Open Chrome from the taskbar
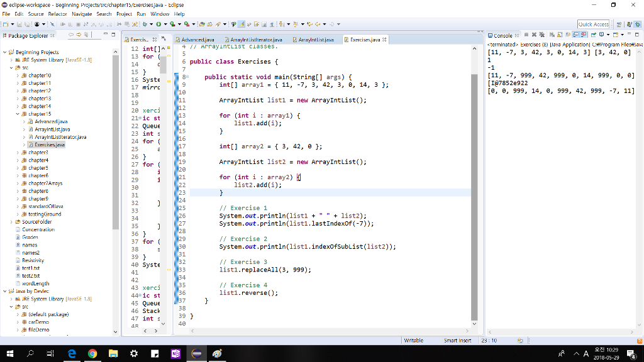 tap(92, 353)
